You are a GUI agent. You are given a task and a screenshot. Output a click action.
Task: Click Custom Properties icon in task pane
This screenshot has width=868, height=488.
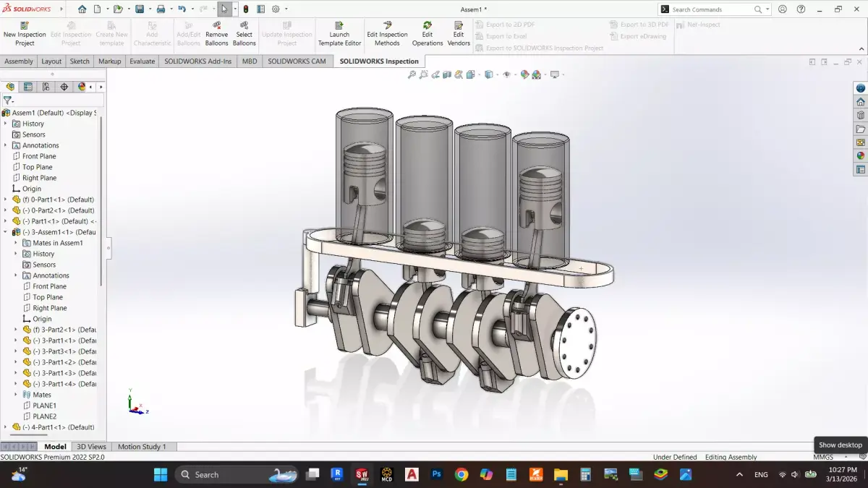click(x=861, y=169)
